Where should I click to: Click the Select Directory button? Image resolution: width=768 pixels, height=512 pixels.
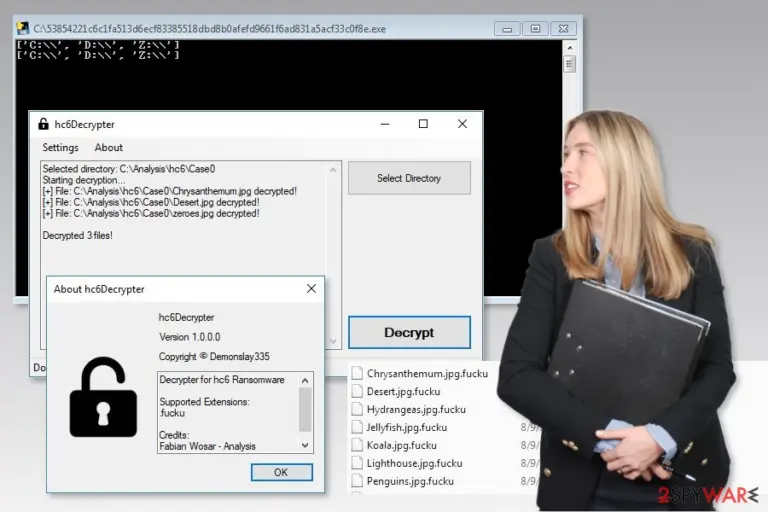pyautogui.click(x=409, y=178)
